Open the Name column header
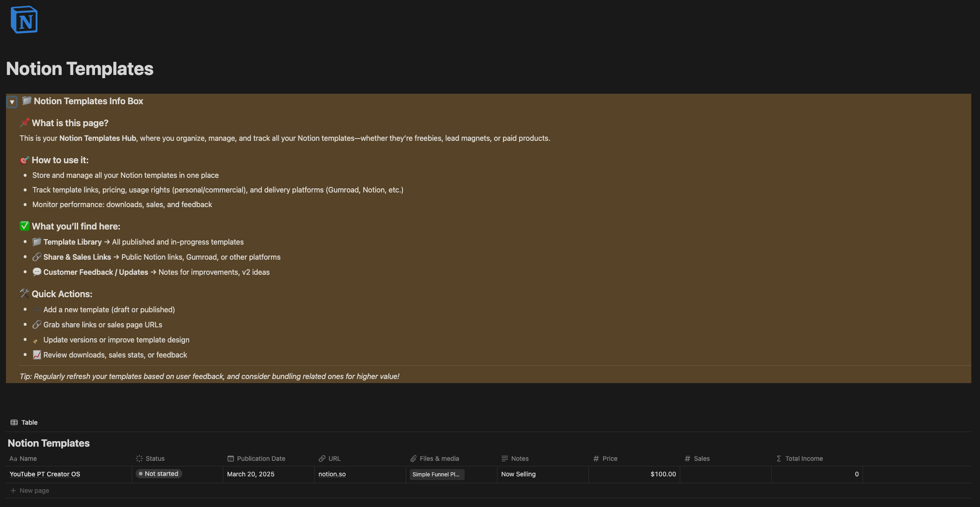980x507 pixels. point(28,459)
